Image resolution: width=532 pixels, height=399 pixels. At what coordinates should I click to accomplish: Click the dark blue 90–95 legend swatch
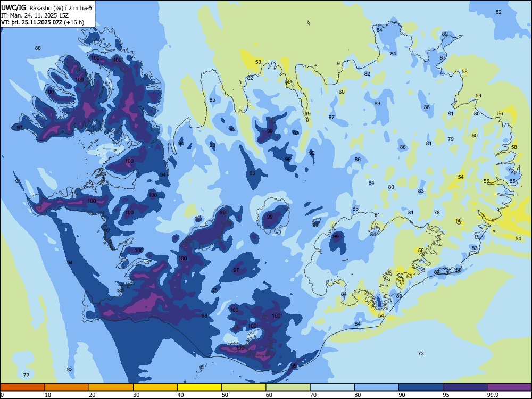click(x=421, y=387)
